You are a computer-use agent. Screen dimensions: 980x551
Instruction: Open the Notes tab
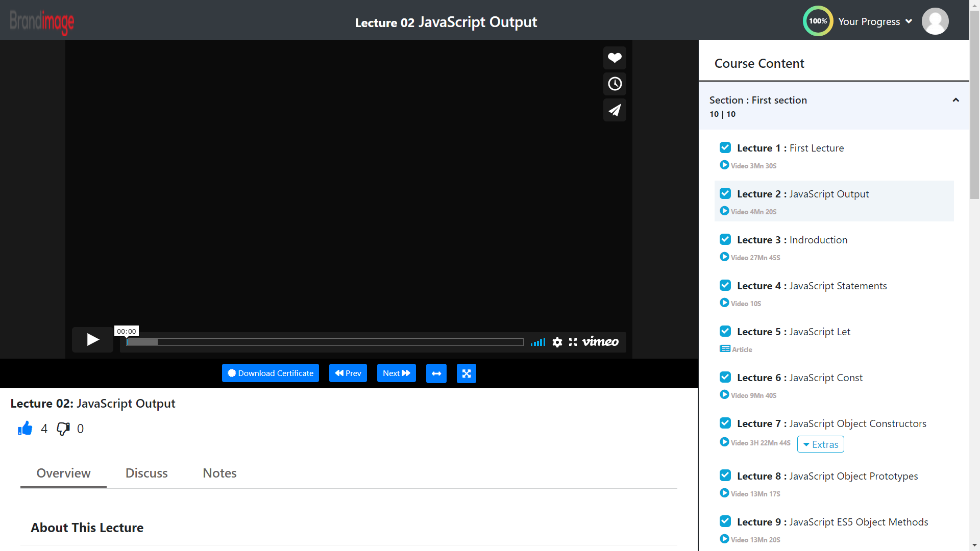(219, 473)
